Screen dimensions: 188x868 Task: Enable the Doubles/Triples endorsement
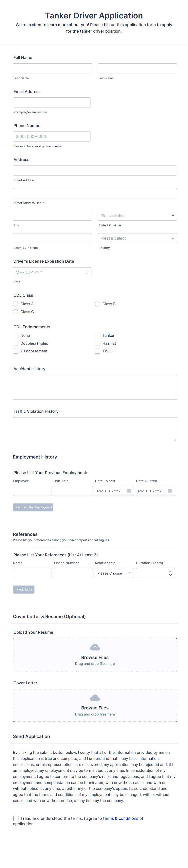(x=16, y=343)
